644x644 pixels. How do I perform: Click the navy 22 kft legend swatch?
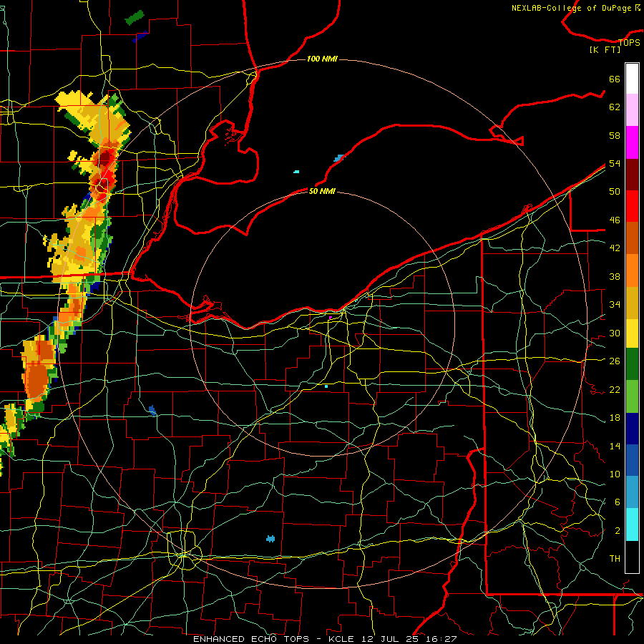tap(632, 429)
